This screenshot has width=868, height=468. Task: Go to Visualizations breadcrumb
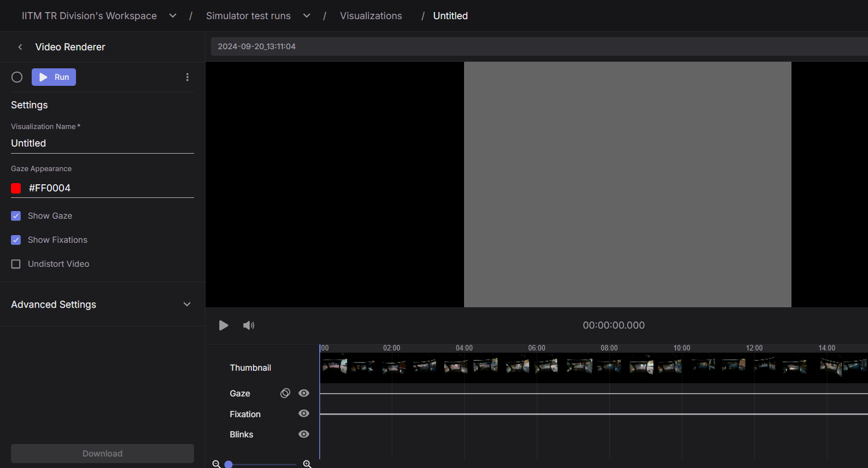point(371,16)
